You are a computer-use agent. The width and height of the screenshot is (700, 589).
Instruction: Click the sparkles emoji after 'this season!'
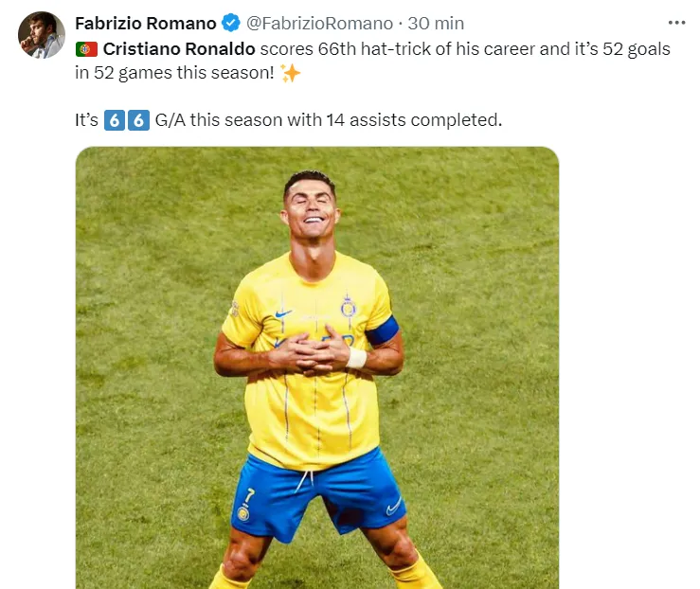coord(291,74)
